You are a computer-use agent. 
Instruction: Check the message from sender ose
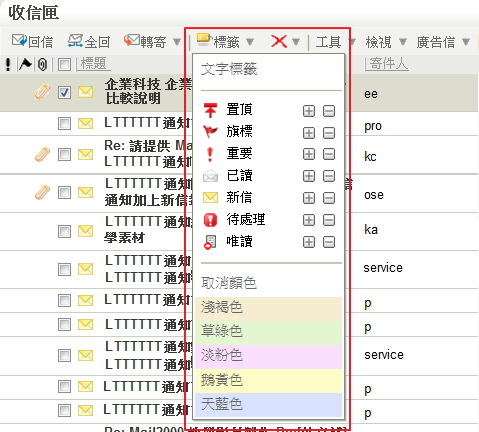click(x=64, y=192)
